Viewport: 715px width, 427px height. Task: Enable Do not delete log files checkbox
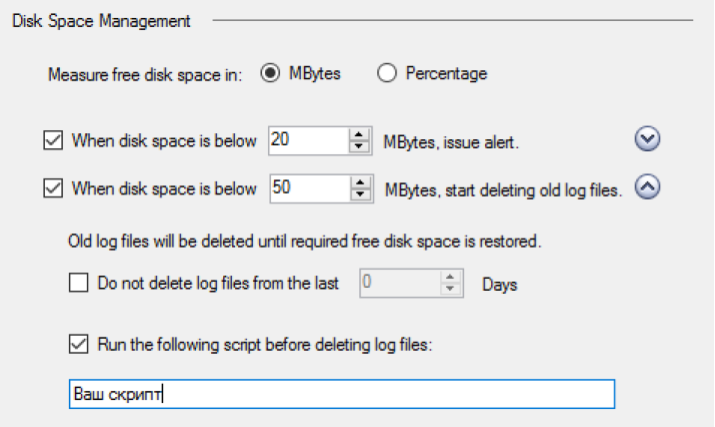pyautogui.click(x=79, y=284)
